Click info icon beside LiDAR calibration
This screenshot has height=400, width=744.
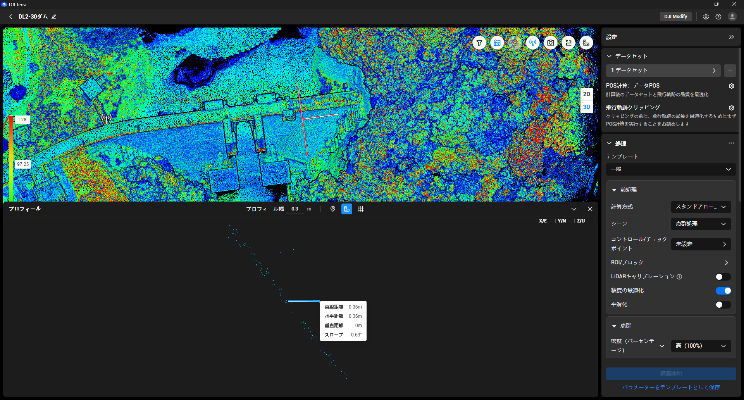click(x=679, y=276)
